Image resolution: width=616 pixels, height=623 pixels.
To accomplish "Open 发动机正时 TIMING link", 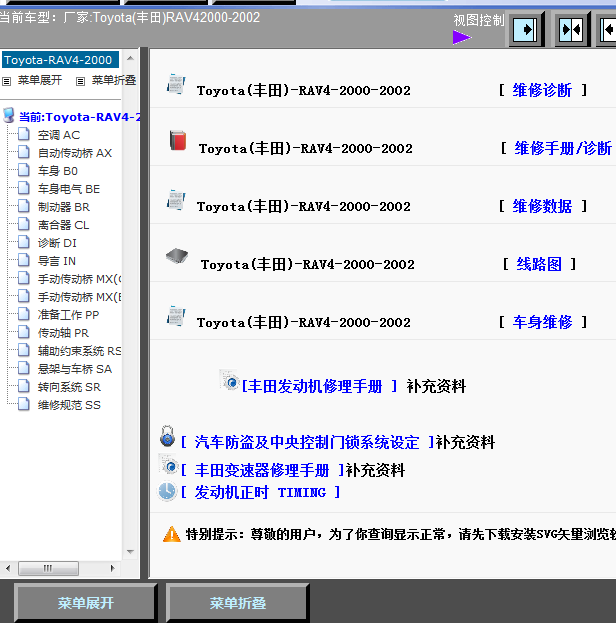I will click(260, 493).
